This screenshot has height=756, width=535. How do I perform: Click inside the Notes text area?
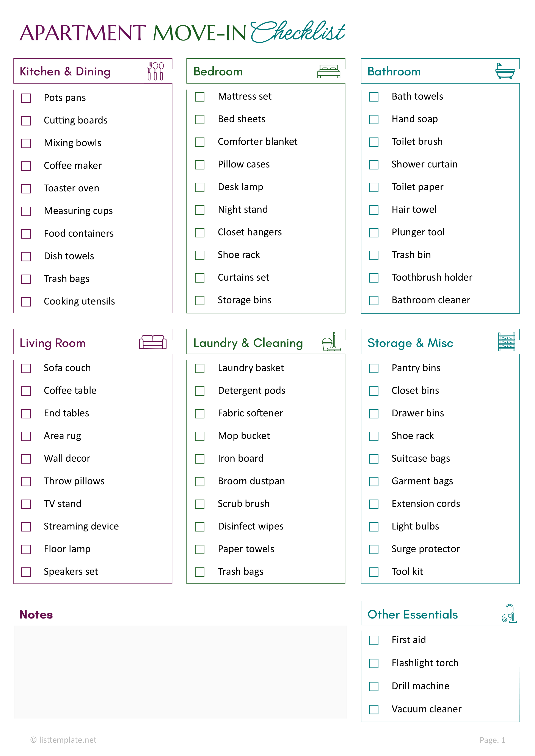coord(180,672)
